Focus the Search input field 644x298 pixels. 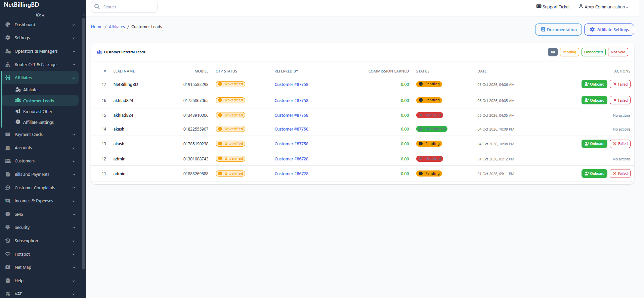click(x=124, y=7)
